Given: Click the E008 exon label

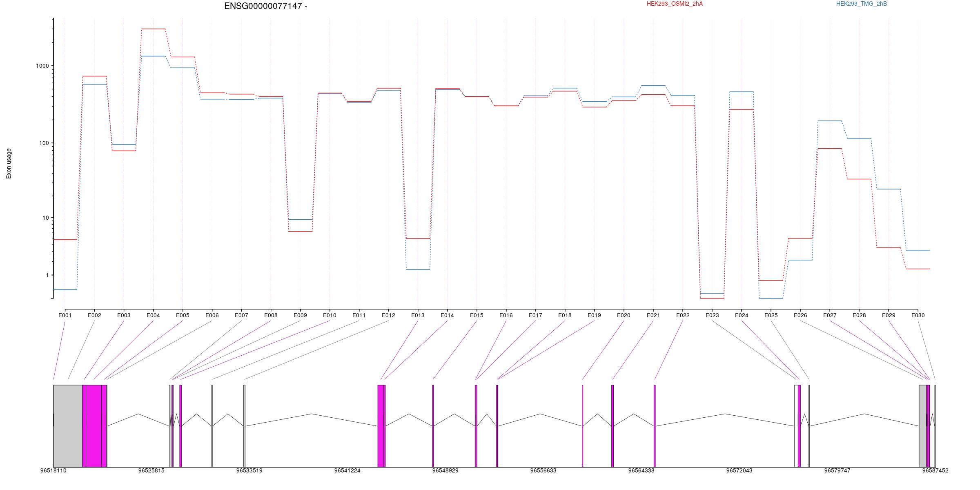Looking at the screenshot, I should click(x=271, y=315).
